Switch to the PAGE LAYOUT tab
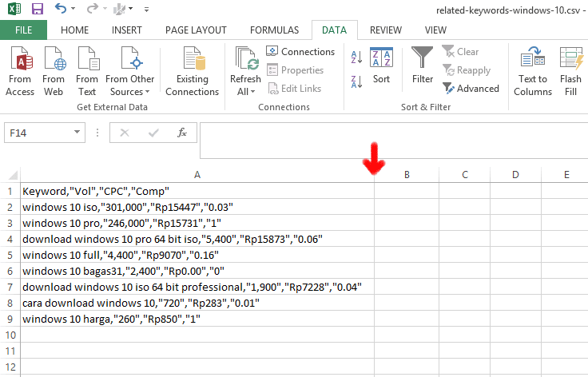 pyautogui.click(x=196, y=30)
